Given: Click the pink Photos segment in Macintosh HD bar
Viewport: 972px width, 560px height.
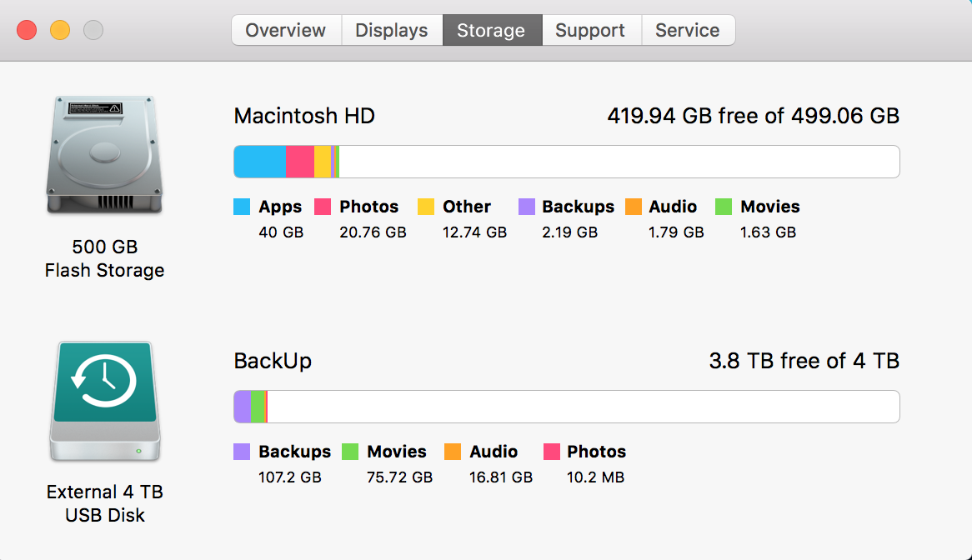Looking at the screenshot, I should click(300, 162).
